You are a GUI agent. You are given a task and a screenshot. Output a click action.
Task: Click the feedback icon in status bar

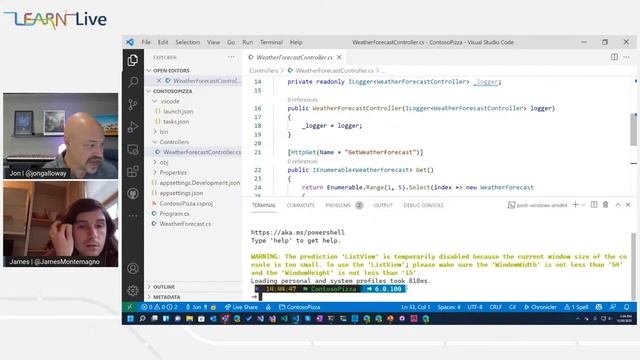pyautogui.click(x=613, y=307)
